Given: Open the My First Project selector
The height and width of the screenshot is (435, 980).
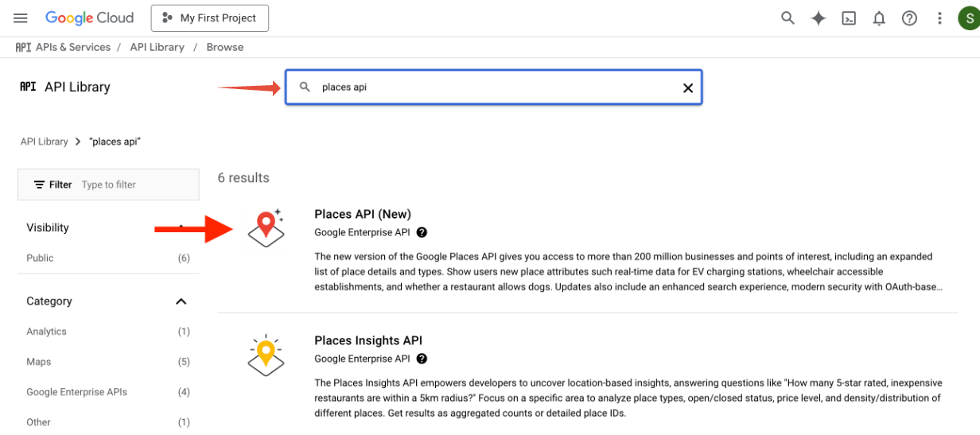Looking at the screenshot, I should [209, 17].
